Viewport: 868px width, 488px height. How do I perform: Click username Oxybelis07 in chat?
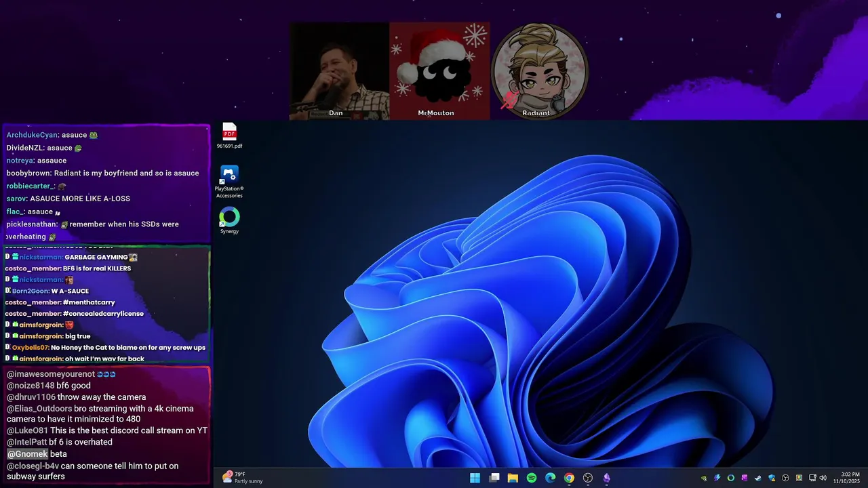pos(31,348)
